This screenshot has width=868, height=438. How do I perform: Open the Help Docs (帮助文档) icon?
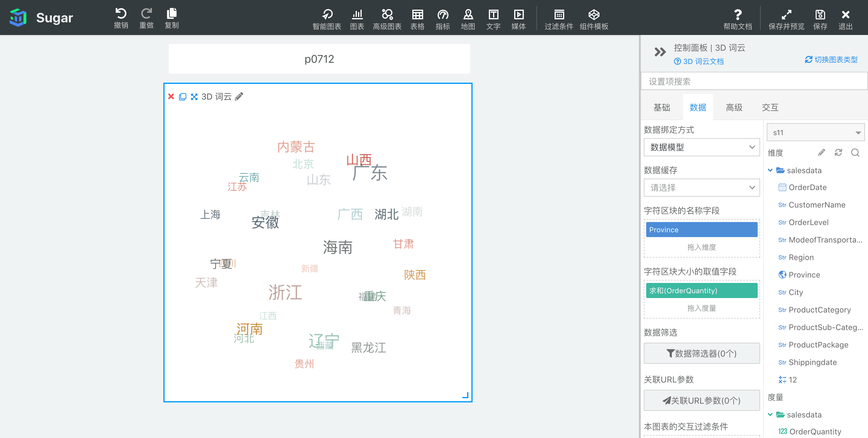point(738,19)
